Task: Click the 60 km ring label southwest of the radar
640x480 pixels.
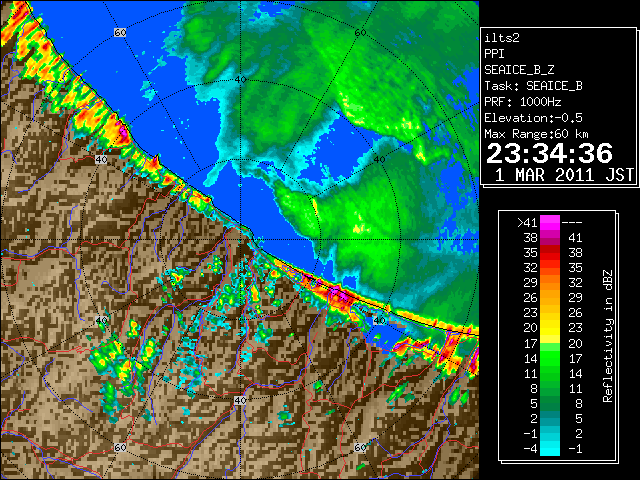Action: [x=120, y=448]
